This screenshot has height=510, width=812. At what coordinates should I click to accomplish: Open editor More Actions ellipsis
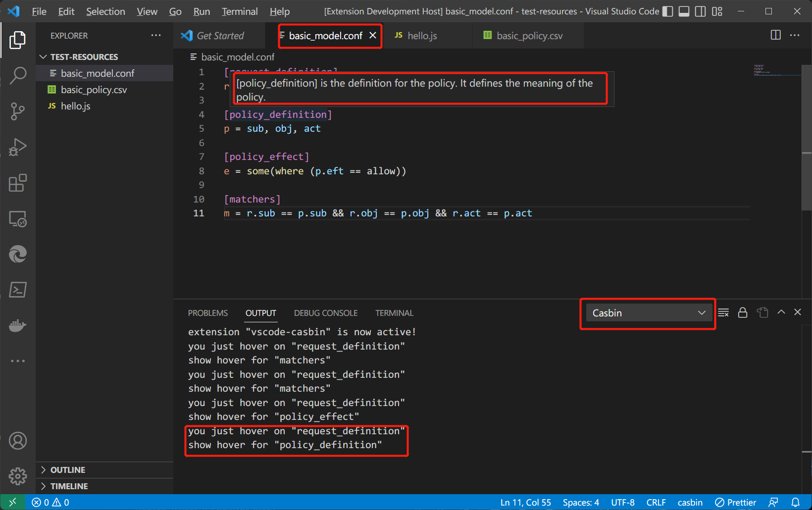pos(795,35)
